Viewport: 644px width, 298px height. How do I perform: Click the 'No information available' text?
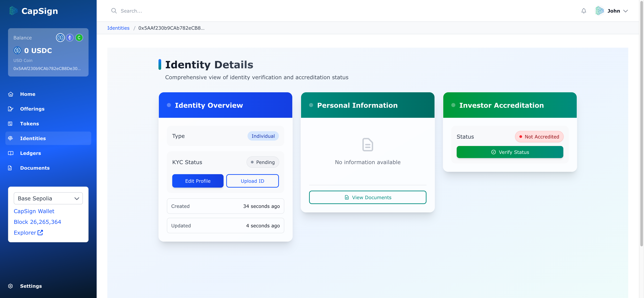click(367, 162)
